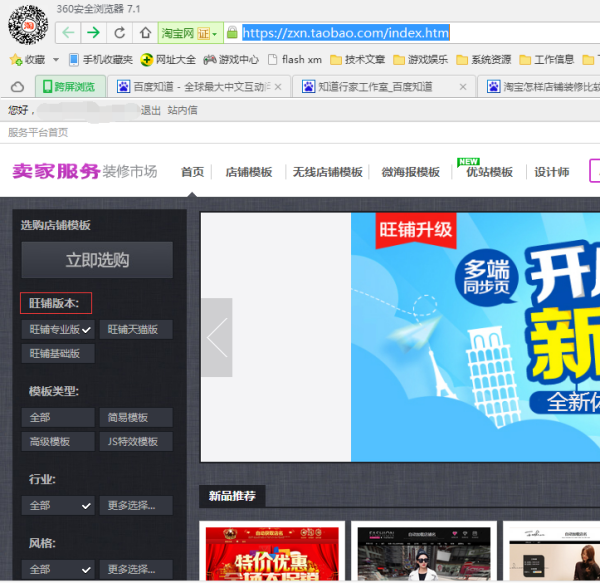Open the beige template thumbnail
Image resolution: width=600 pixels, height=583 pixels.
click(554, 553)
